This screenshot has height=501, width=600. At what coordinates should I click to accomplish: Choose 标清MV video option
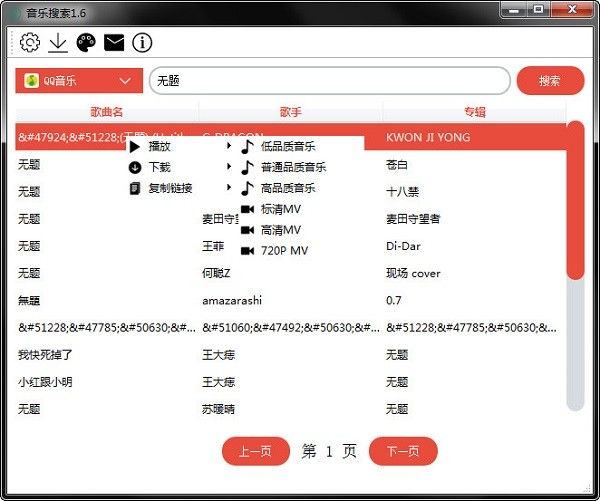280,209
